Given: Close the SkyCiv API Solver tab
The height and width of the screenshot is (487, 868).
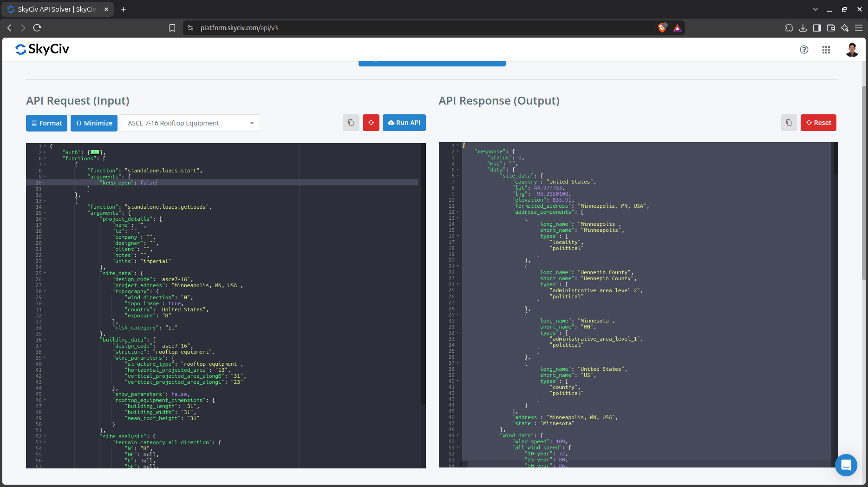Looking at the screenshot, I should click(106, 9).
